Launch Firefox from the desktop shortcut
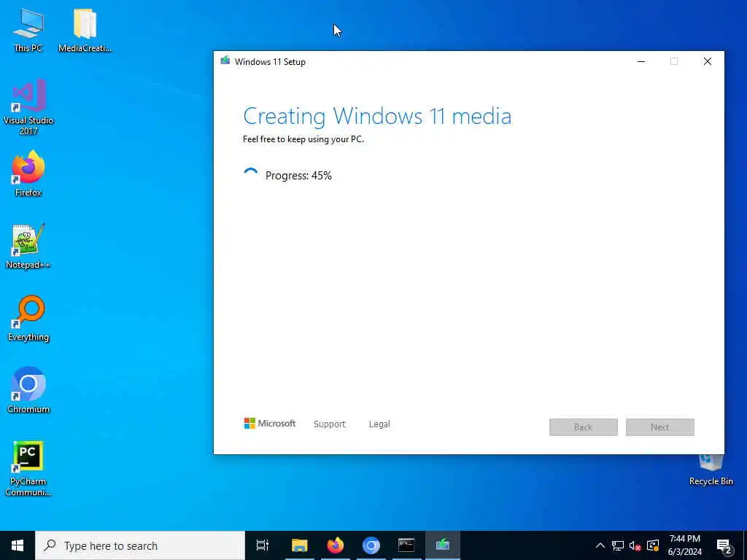The height and width of the screenshot is (560, 747). (28, 174)
